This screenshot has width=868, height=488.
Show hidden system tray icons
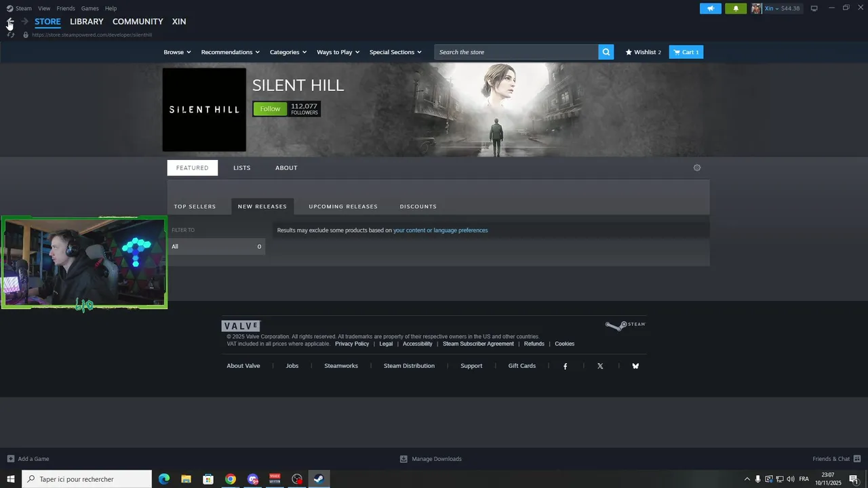747,479
